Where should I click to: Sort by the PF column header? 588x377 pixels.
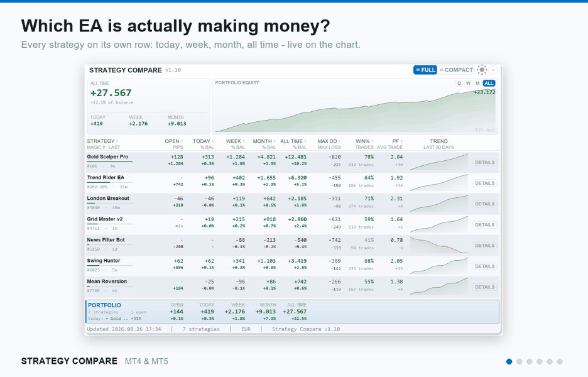point(397,141)
